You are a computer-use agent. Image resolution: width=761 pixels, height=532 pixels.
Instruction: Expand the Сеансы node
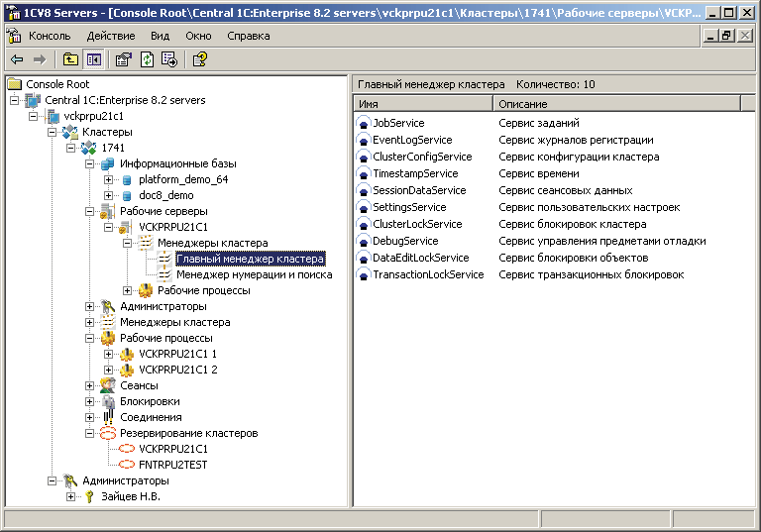pos(90,386)
